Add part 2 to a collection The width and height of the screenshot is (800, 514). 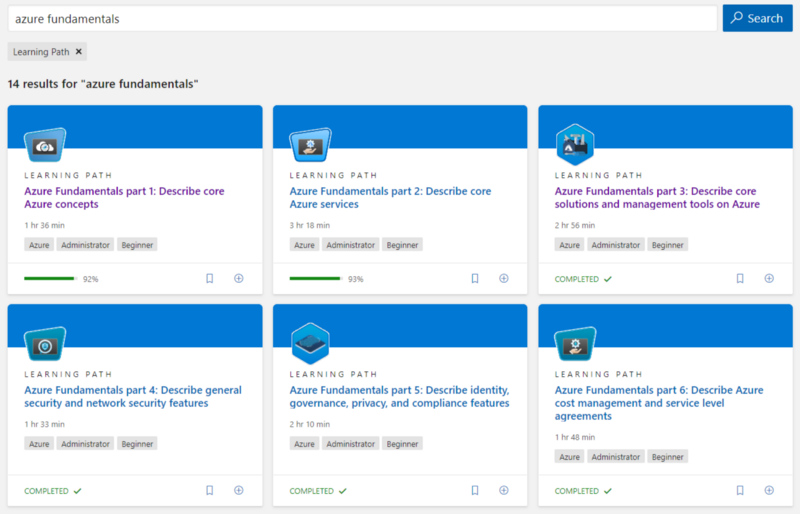(x=504, y=278)
